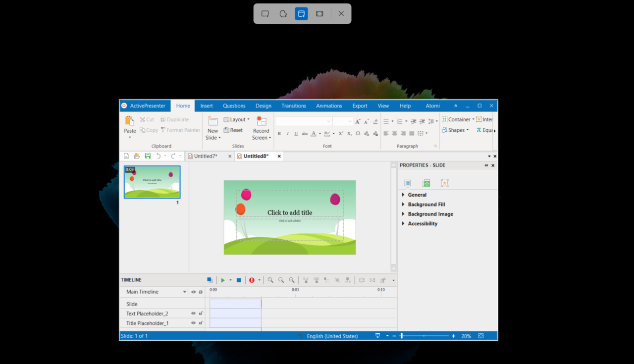Open the Layout dropdown in Slides group
The width and height of the screenshot is (634, 364).
point(237,119)
